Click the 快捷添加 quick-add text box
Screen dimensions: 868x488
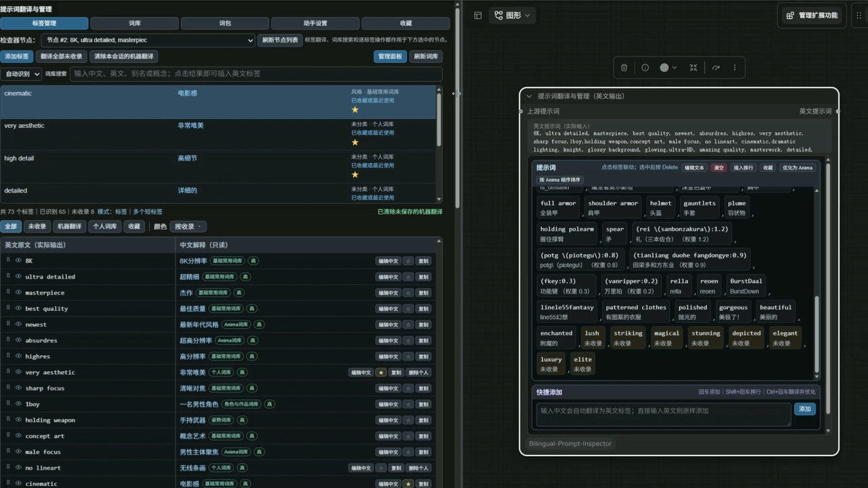coord(663,414)
